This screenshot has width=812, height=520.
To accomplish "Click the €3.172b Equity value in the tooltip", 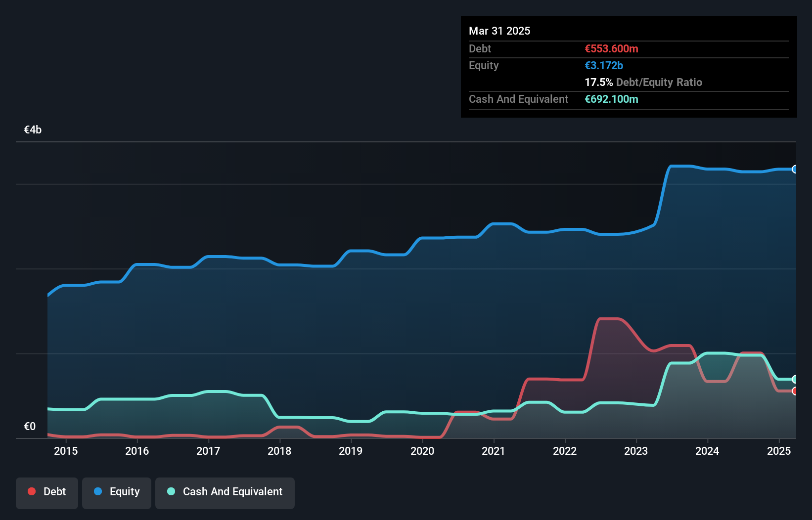I will pos(604,65).
